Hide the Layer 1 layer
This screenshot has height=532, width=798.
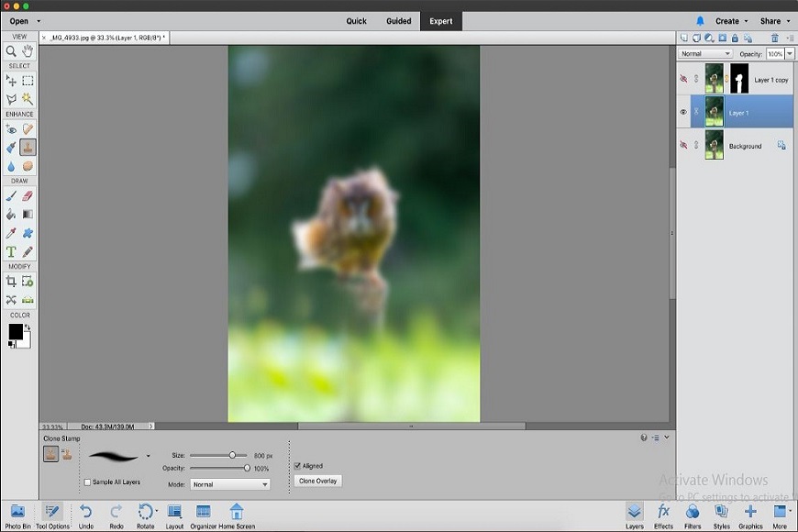[683, 112]
